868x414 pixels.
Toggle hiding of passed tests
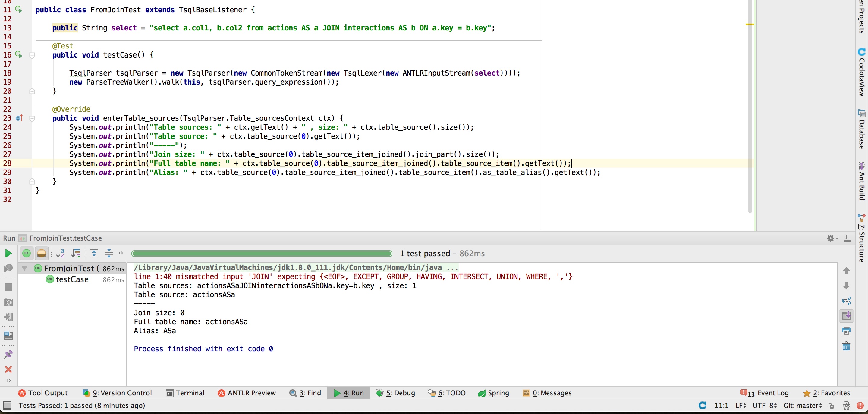[27, 253]
